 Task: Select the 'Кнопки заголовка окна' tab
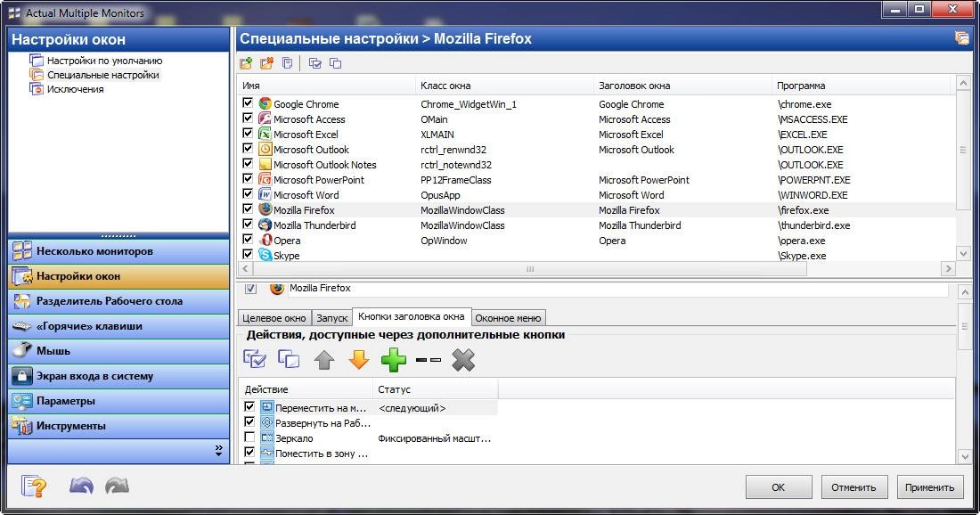(x=412, y=317)
